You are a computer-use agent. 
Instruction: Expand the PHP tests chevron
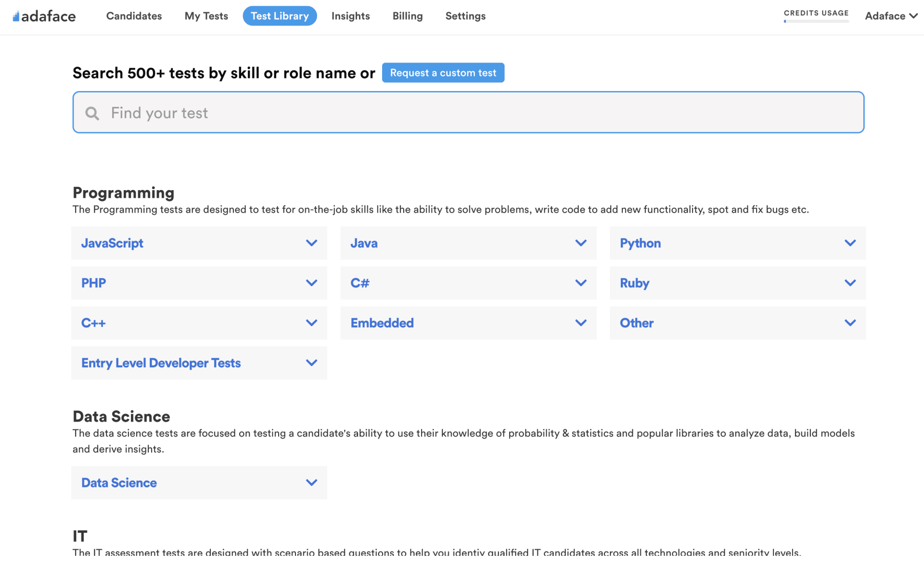(311, 283)
